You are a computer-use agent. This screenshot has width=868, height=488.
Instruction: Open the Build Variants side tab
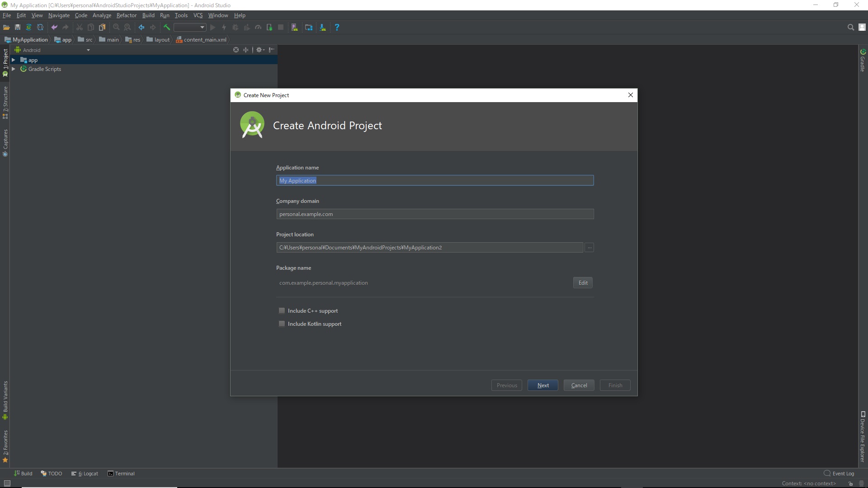pyautogui.click(x=5, y=400)
